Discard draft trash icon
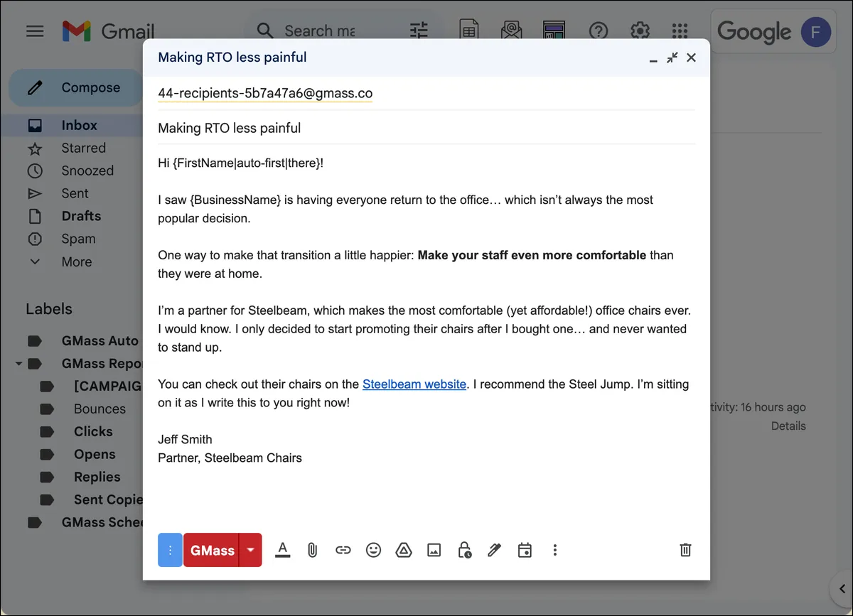Viewport: 853px width, 616px height. click(685, 550)
